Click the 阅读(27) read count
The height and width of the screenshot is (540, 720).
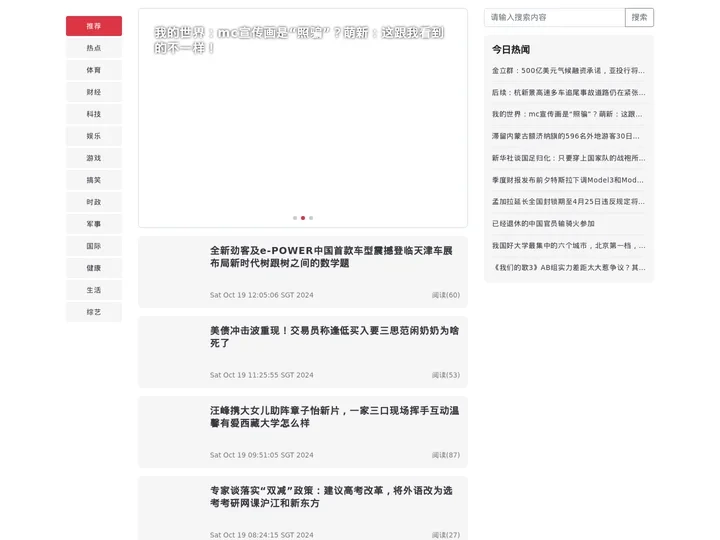445,535
